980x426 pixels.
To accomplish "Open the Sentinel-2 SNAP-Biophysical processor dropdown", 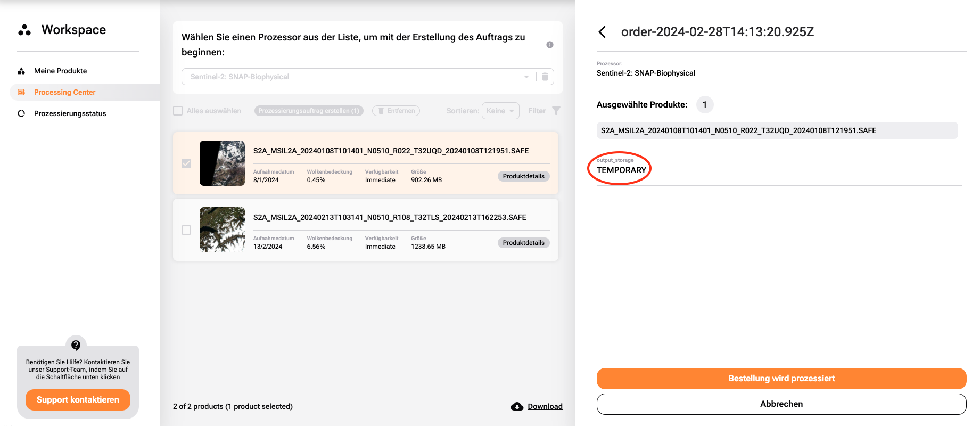I will [358, 77].
